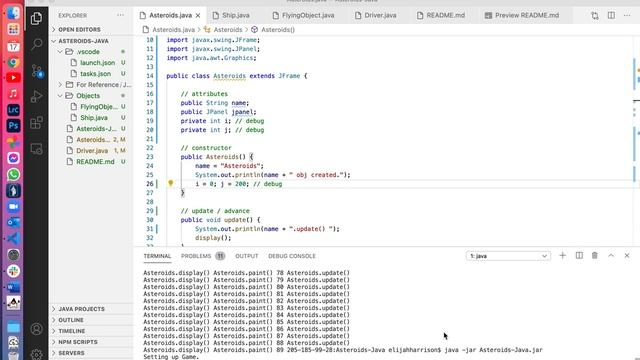Close the terminal panel
This screenshot has height=360, width=640.
coord(627,256)
